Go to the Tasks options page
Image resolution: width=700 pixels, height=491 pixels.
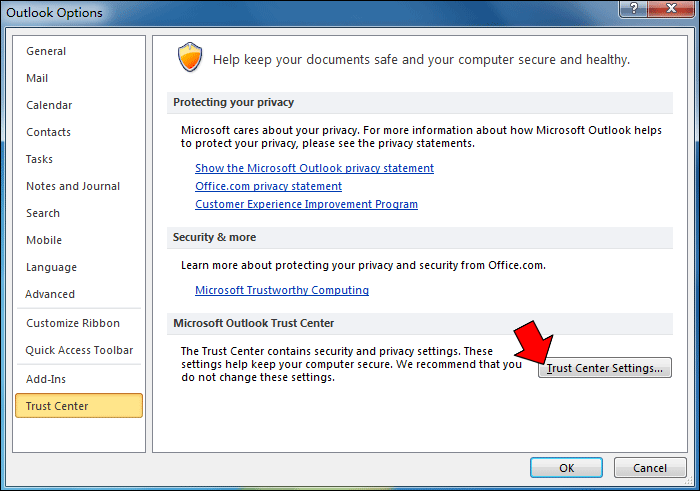pyautogui.click(x=40, y=159)
